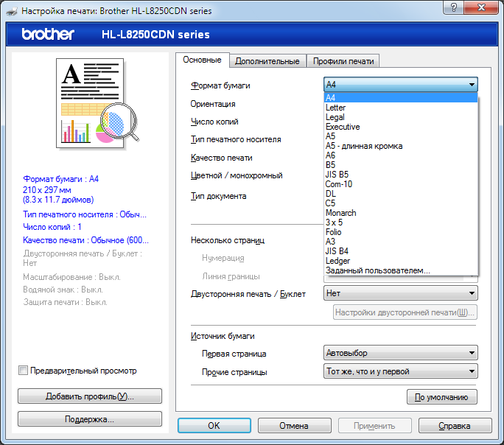The height and width of the screenshot is (445, 504).
Task: Select A6 paper size
Action: pyautogui.click(x=401, y=155)
